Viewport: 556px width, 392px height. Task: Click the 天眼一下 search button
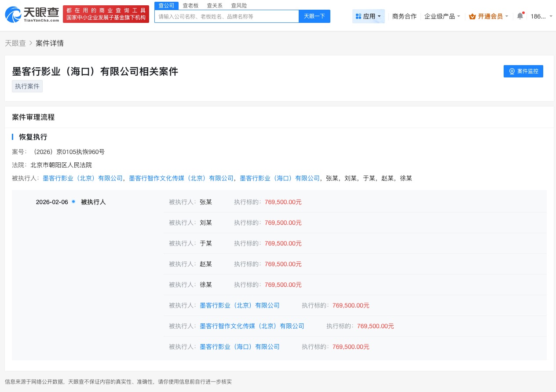[x=314, y=16]
